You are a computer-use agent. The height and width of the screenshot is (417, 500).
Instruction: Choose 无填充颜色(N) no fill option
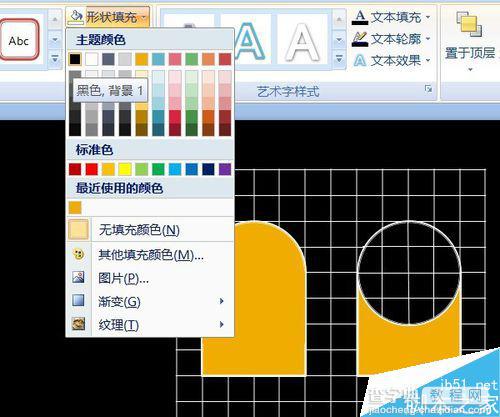coord(150,230)
